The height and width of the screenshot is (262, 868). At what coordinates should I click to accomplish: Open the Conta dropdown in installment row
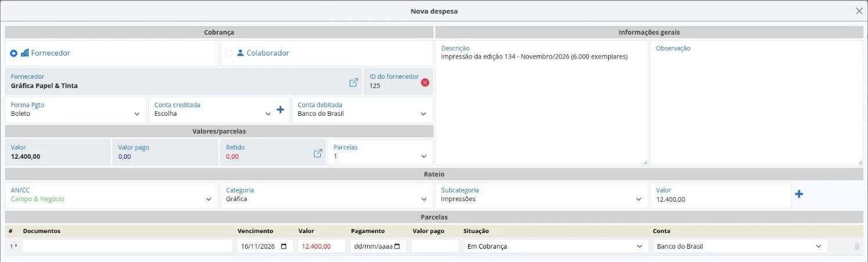tap(740, 246)
